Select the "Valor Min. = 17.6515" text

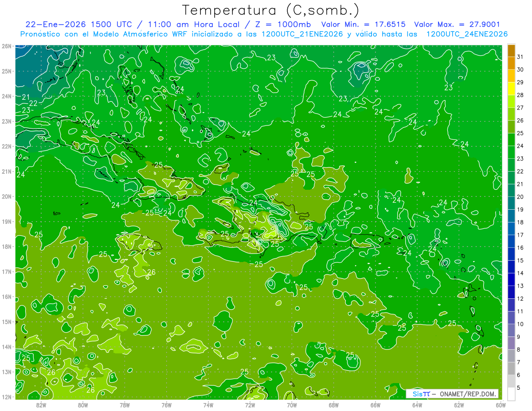pyautogui.click(x=363, y=24)
